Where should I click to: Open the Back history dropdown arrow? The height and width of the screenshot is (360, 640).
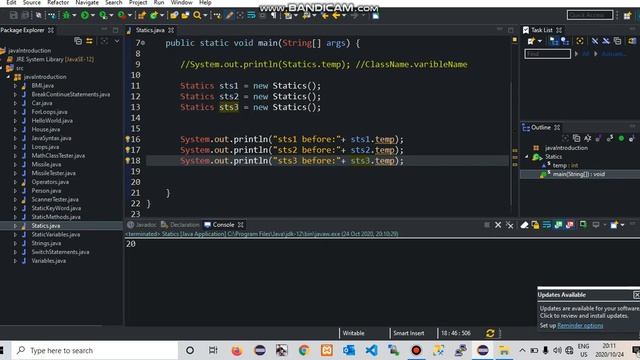pos(344,16)
